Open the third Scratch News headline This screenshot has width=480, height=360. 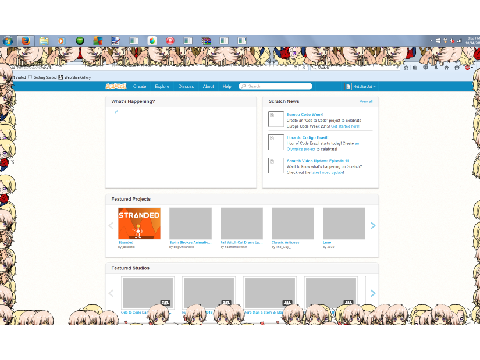coord(318,161)
